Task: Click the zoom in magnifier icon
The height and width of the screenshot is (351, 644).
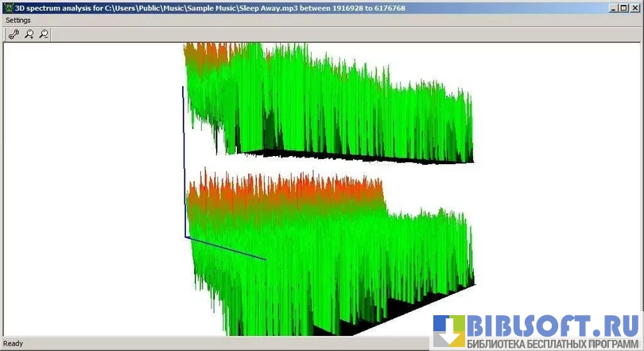Action: click(29, 34)
